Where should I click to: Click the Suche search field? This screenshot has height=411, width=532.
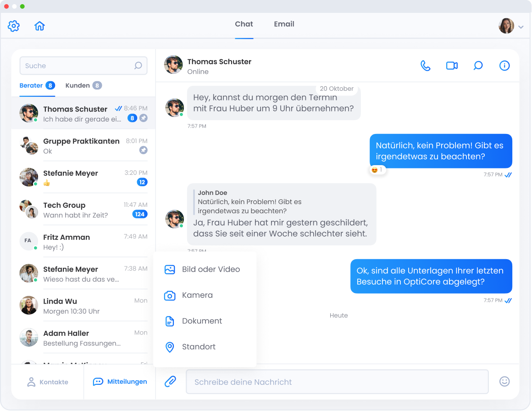pos(78,66)
